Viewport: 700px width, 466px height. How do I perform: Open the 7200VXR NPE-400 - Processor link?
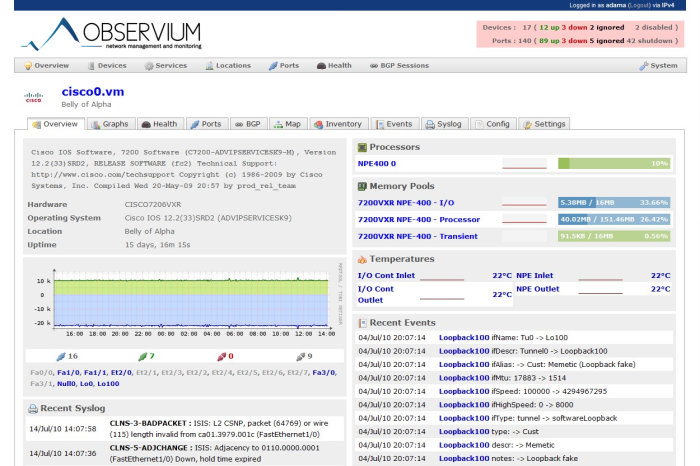coord(419,220)
